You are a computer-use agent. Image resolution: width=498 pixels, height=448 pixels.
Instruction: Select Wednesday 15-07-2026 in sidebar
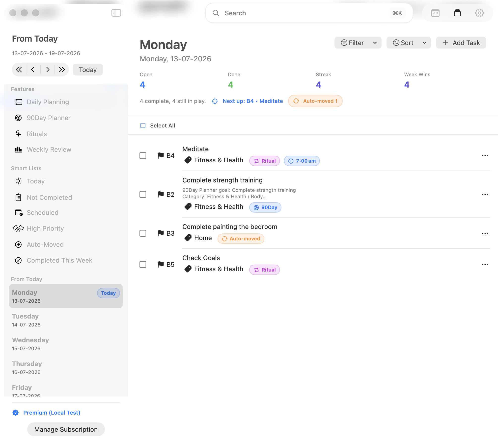click(66, 344)
